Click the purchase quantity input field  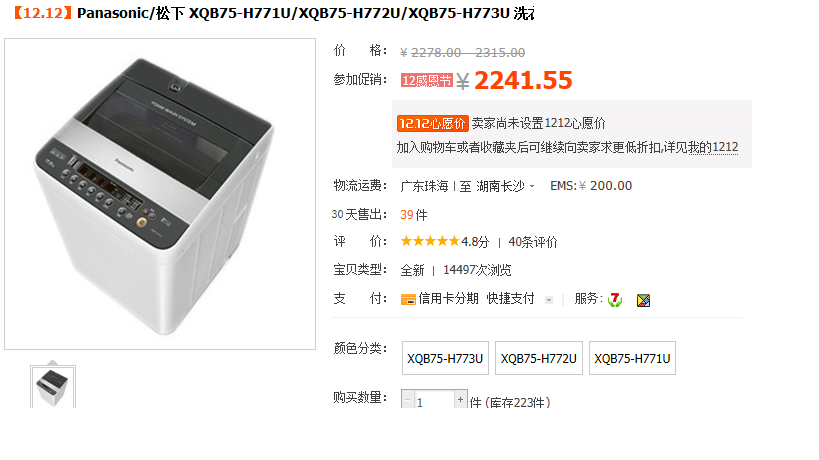click(x=434, y=399)
